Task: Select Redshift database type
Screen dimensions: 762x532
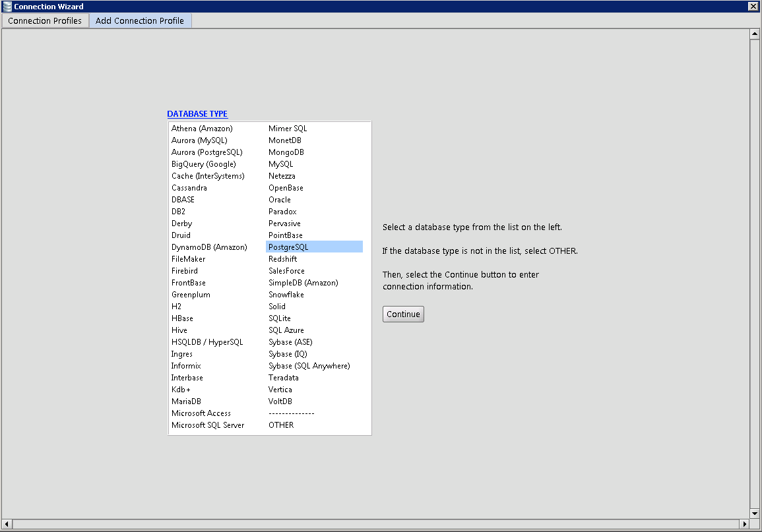Action: (283, 259)
